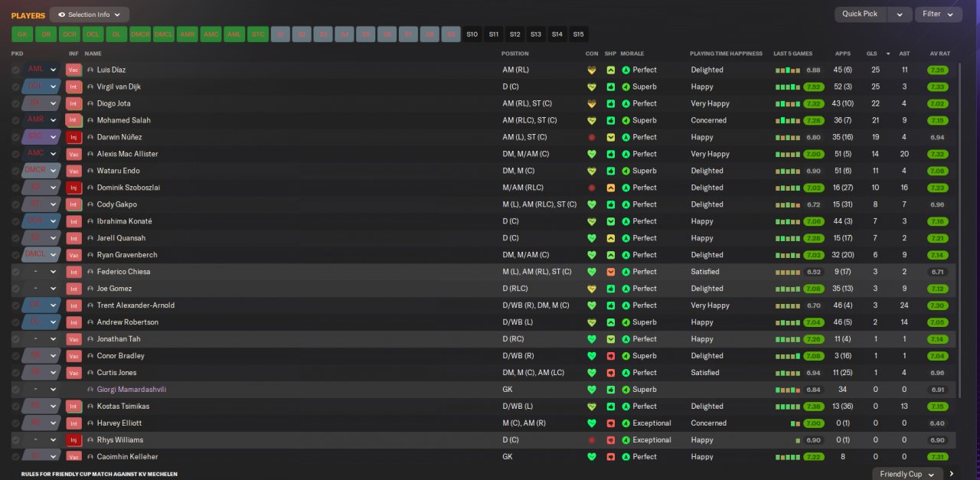Open AML position dropdown for Luis Díaz
980x480 pixels.
coord(41,70)
